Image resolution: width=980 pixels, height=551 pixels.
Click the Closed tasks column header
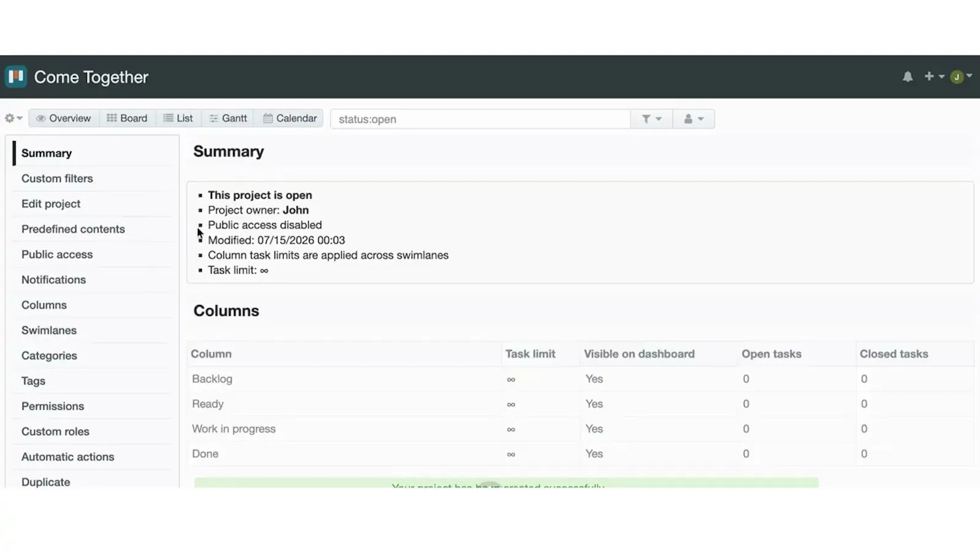[x=894, y=354]
